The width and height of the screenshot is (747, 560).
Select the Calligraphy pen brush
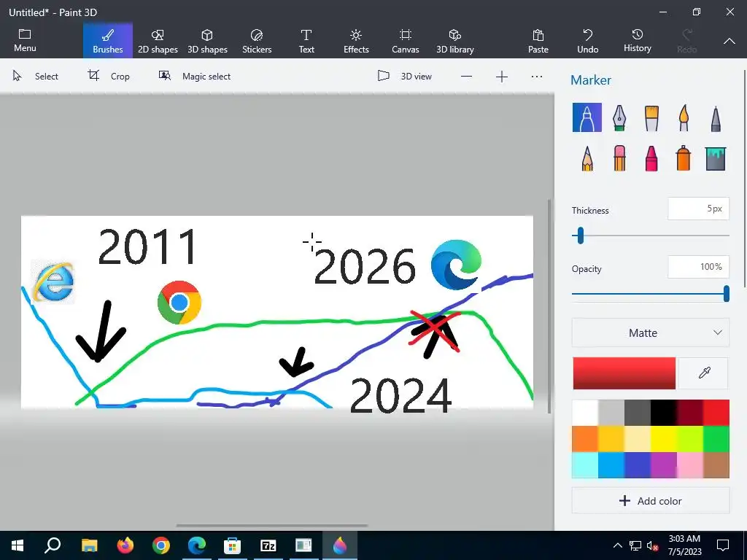tap(619, 117)
